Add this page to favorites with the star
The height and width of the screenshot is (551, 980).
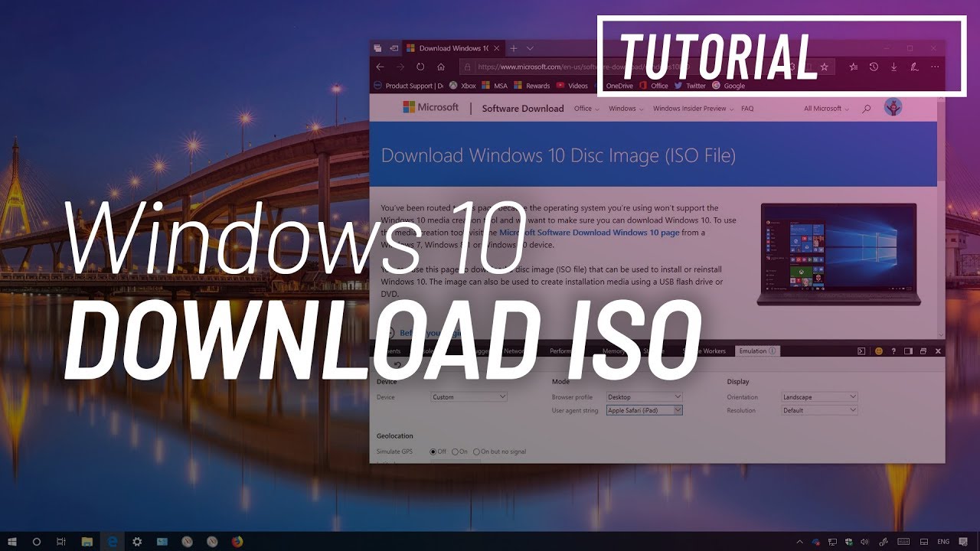824,67
